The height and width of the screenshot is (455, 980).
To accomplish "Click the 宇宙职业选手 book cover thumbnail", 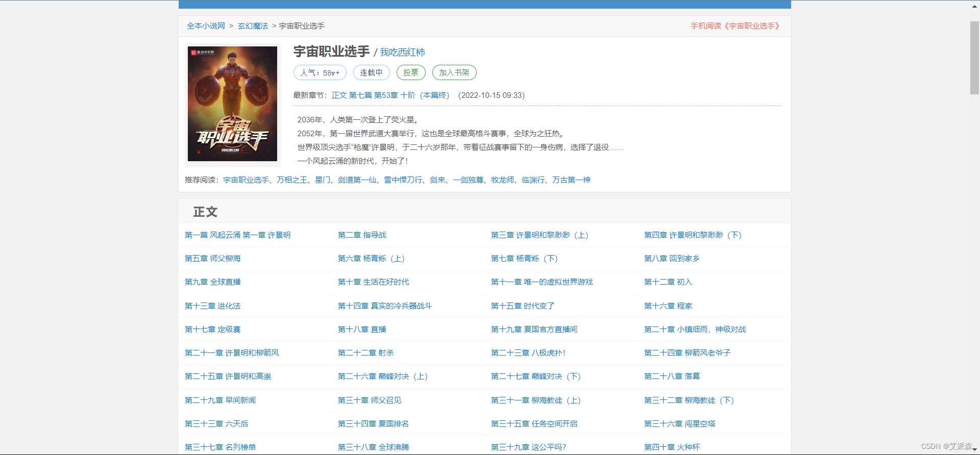I will (232, 104).
